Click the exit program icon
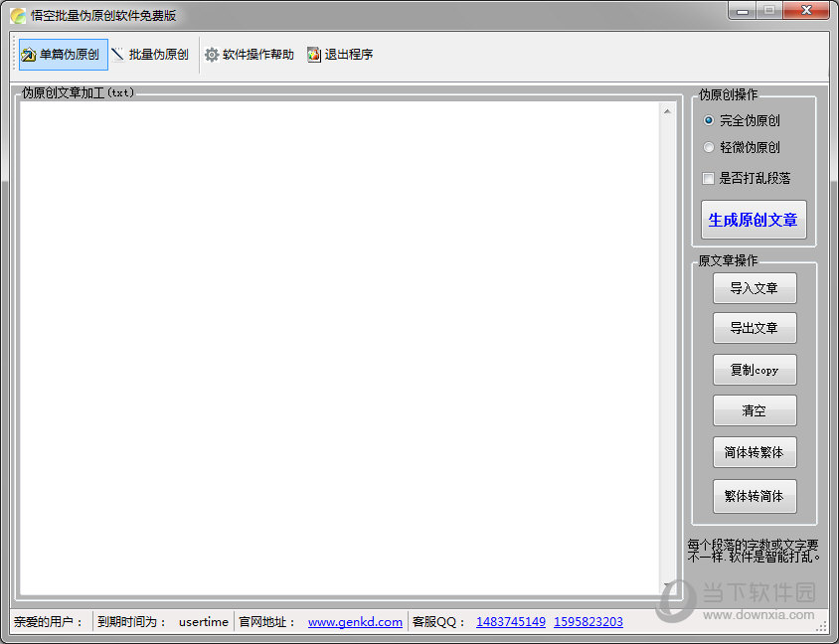 (314, 55)
